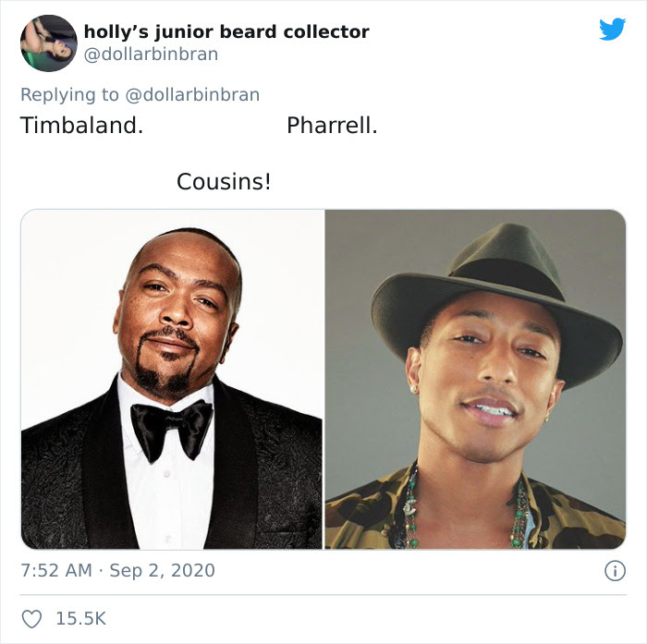The height and width of the screenshot is (644, 647).
Task: Click the 15.5K likes count
Action: point(81,619)
